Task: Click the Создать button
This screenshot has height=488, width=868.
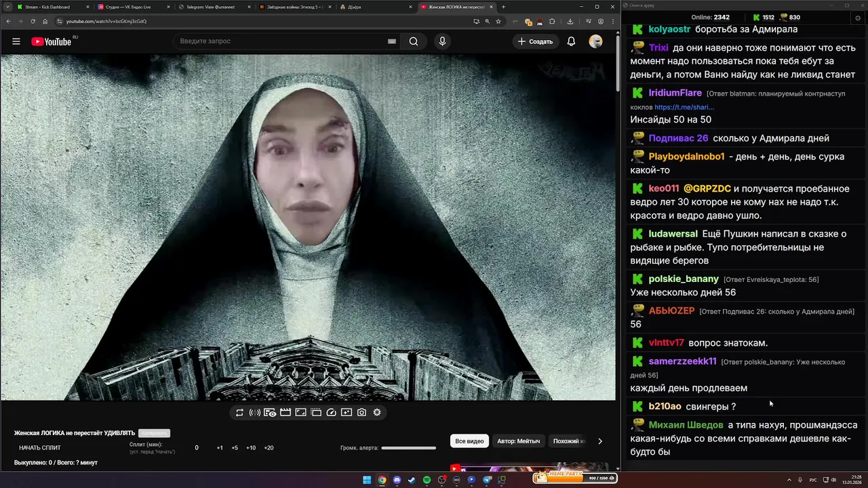Action: coord(536,41)
